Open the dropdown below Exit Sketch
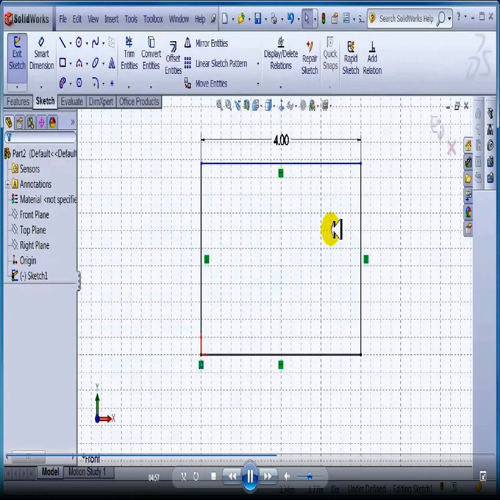 17,87
